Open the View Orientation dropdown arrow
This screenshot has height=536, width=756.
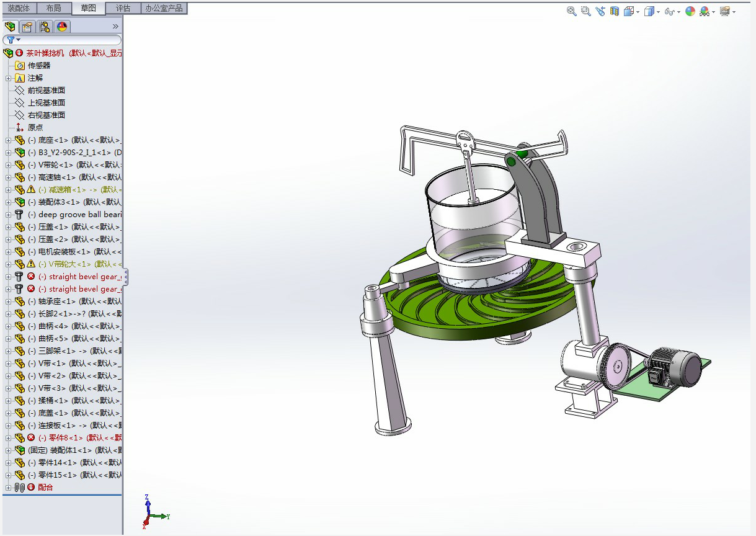637,12
